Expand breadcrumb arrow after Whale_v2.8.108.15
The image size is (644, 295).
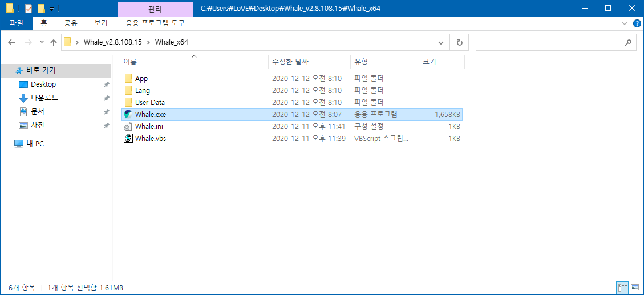tap(148, 42)
